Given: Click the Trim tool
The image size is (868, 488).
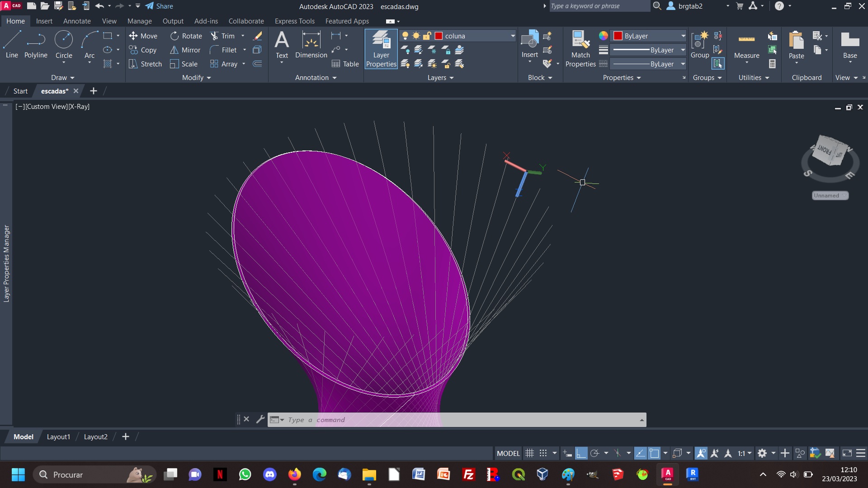Looking at the screenshot, I should [x=223, y=36].
